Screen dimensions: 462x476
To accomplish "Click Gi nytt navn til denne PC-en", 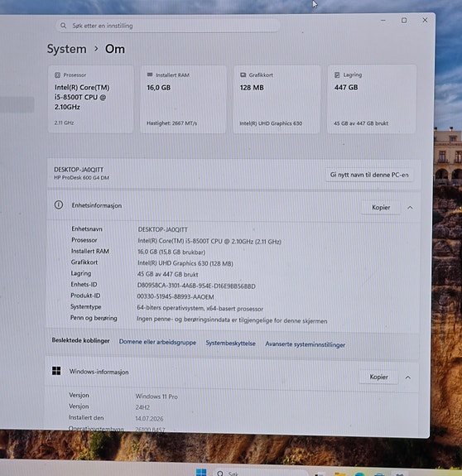I will coord(369,175).
